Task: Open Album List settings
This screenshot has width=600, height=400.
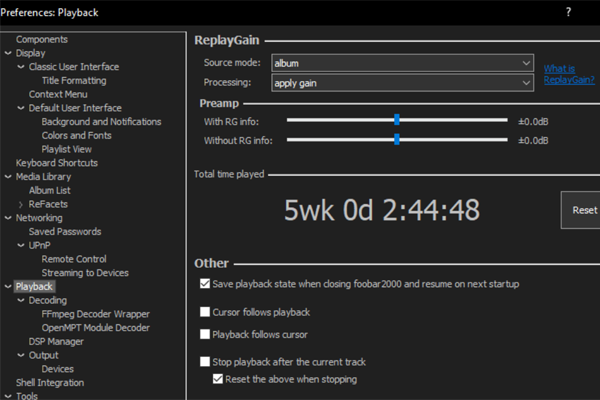Action: 50,190
